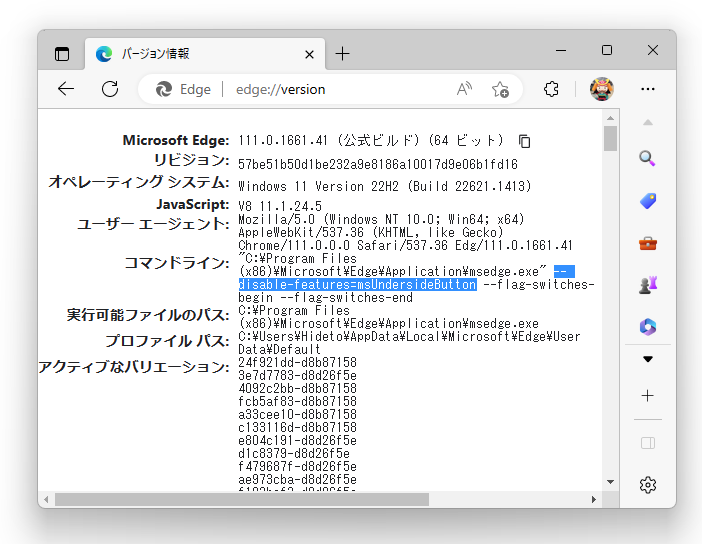
Task: Click the vertical scrollbar down arrow
Action: pos(611,482)
